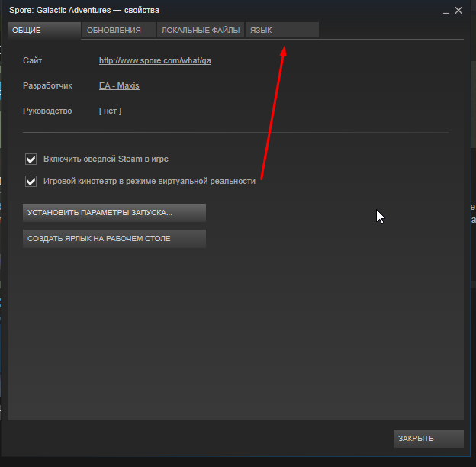Toggle Включить оверлей Steam в игре checkbox
The width and height of the screenshot is (476, 467).
31,159
